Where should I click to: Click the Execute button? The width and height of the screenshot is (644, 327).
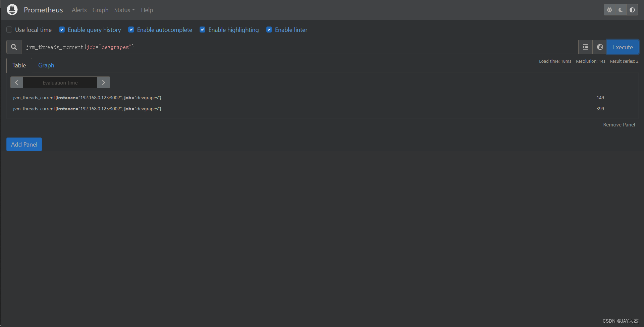click(x=623, y=47)
